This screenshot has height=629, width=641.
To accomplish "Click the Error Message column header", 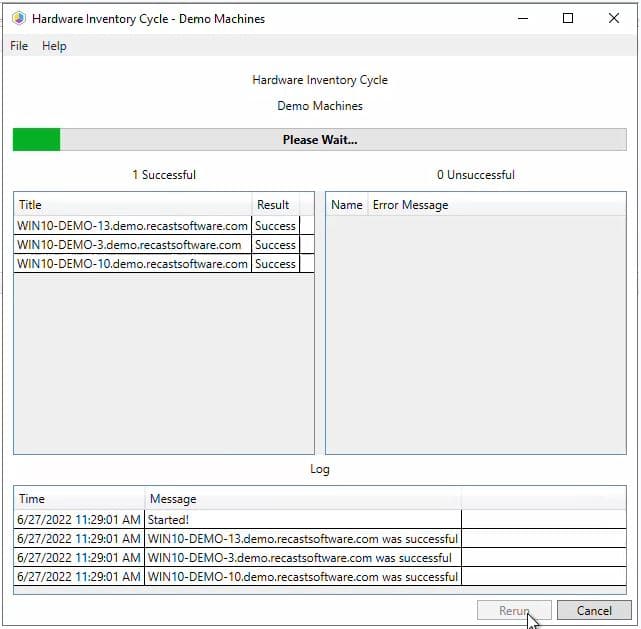I will (410, 205).
